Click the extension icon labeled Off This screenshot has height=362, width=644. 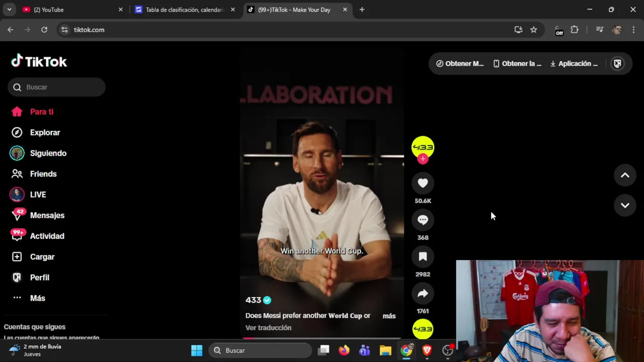558,30
